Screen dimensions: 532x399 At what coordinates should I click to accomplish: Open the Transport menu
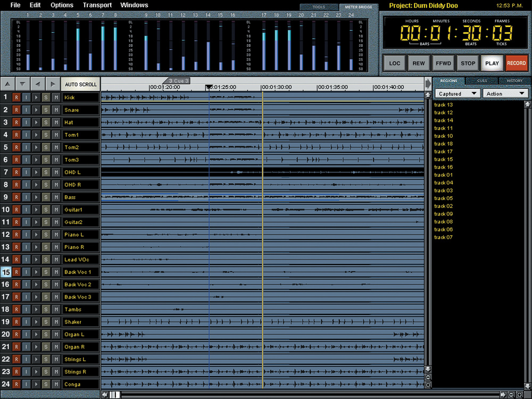coord(97,5)
